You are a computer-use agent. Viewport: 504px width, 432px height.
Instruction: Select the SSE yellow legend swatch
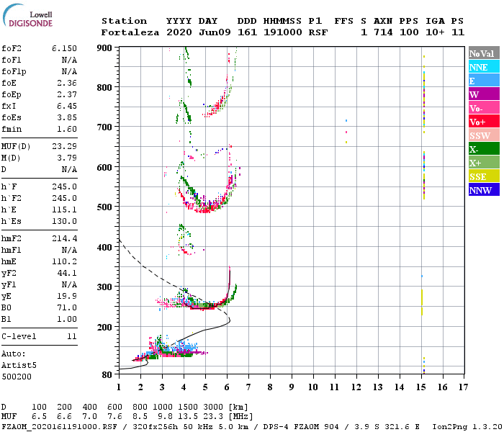pos(484,176)
